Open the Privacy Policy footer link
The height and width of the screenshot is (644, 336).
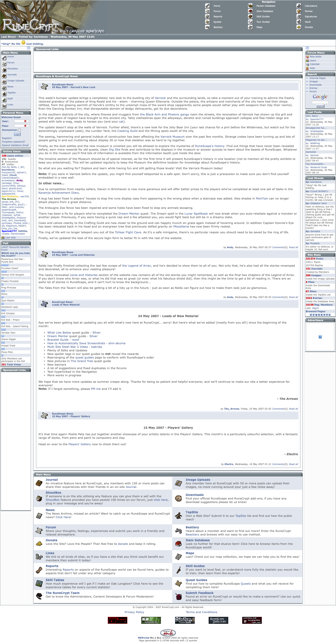click(134, 612)
